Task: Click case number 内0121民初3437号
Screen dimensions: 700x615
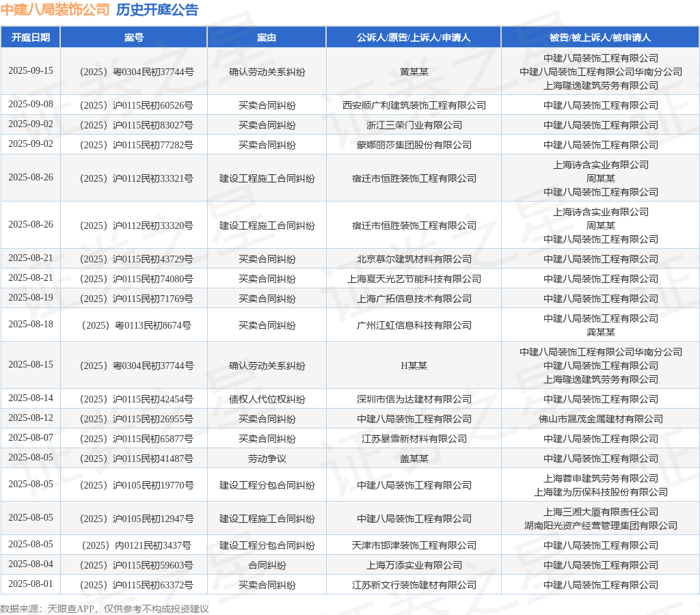Action: tap(137, 545)
